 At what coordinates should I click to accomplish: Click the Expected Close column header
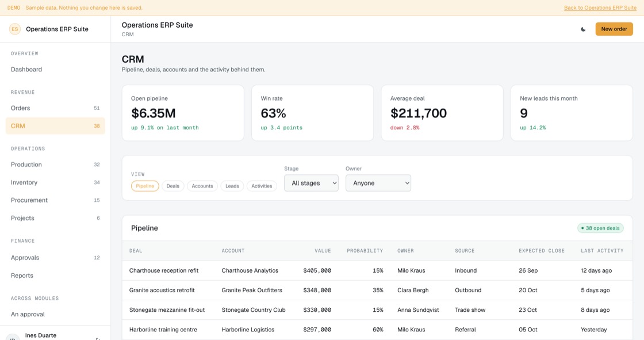(542, 251)
